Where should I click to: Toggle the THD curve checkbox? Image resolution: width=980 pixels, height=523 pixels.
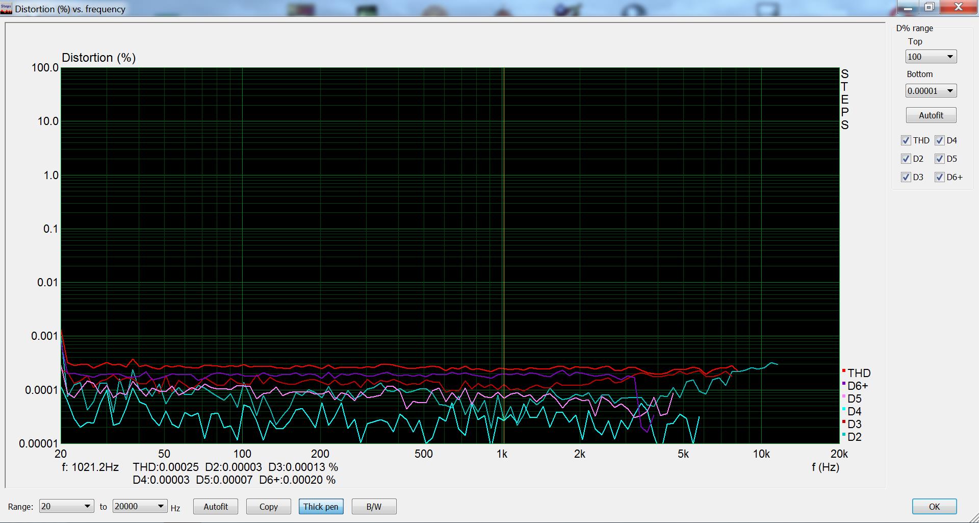click(x=906, y=140)
